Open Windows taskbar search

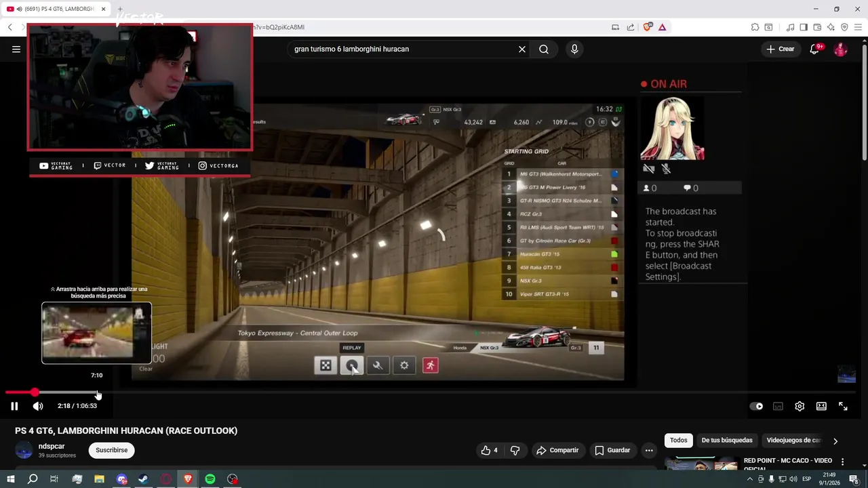click(x=33, y=479)
